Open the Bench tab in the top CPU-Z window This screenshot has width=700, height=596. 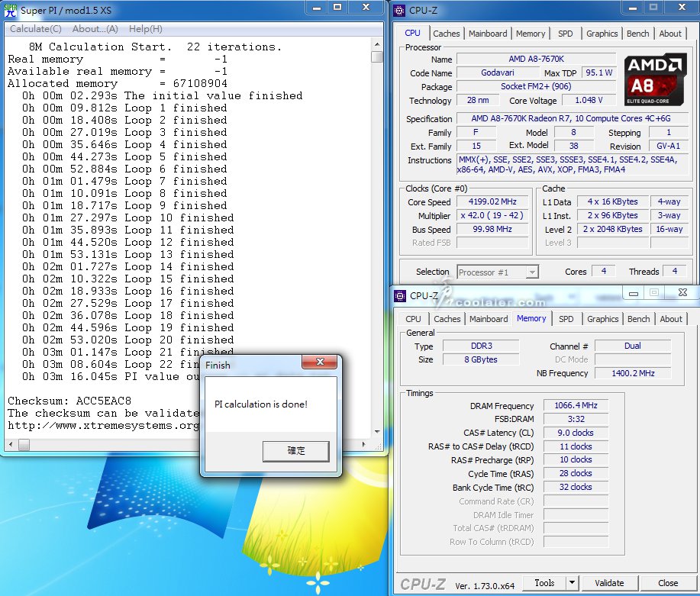pyautogui.click(x=637, y=34)
